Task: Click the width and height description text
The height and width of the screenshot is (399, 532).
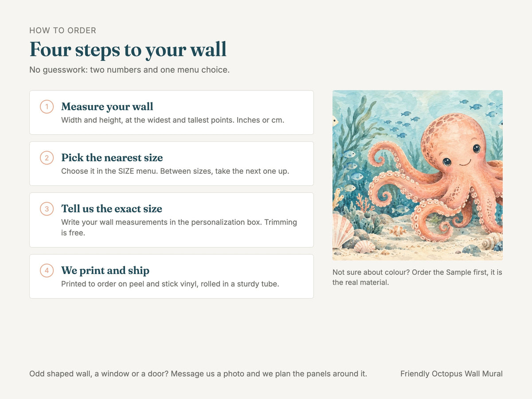Action: pyautogui.click(x=172, y=120)
